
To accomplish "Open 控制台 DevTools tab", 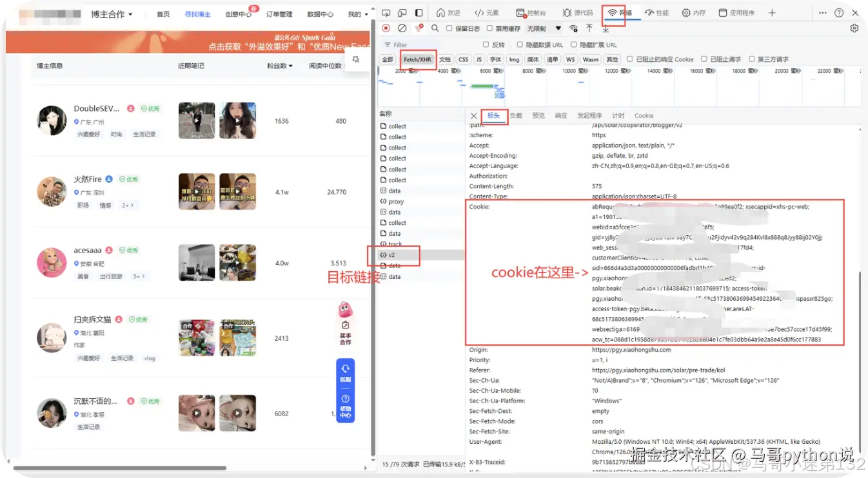I will pyautogui.click(x=531, y=13).
